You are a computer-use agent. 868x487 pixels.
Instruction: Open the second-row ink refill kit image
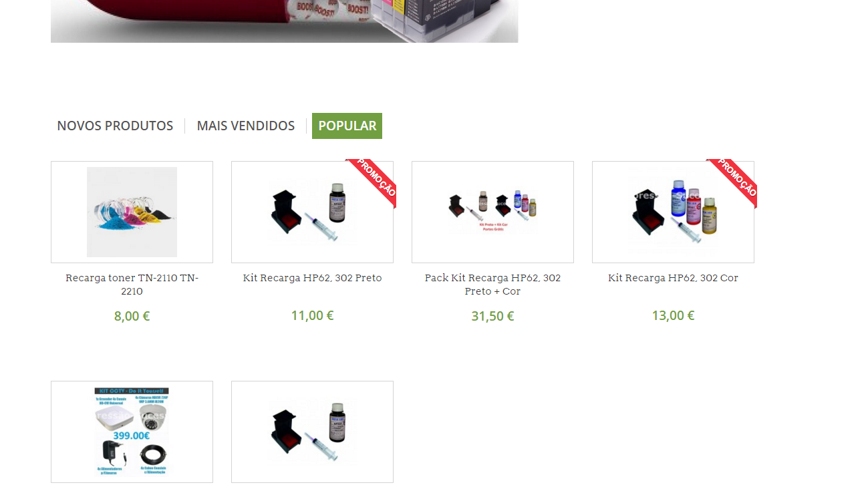click(x=312, y=432)
